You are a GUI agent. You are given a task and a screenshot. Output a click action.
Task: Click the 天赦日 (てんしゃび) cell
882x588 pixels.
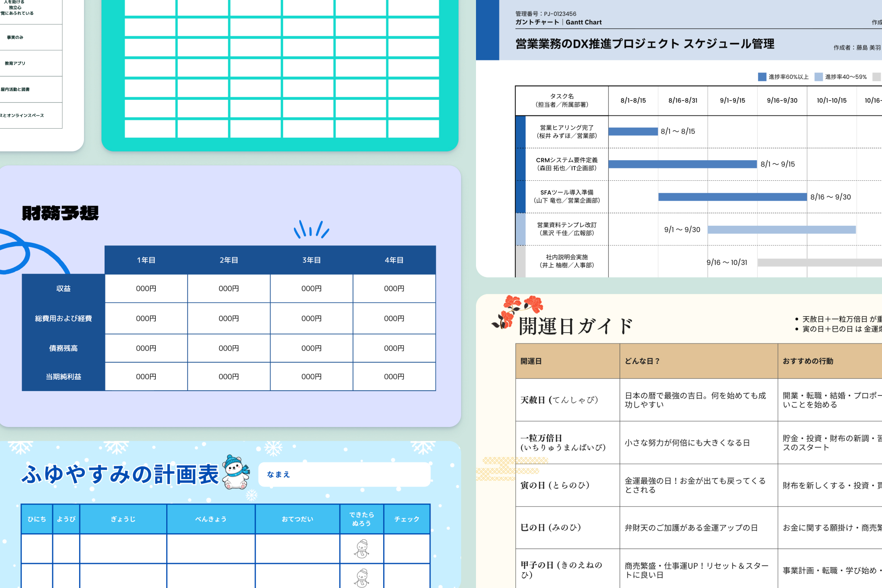coord(568,400)
